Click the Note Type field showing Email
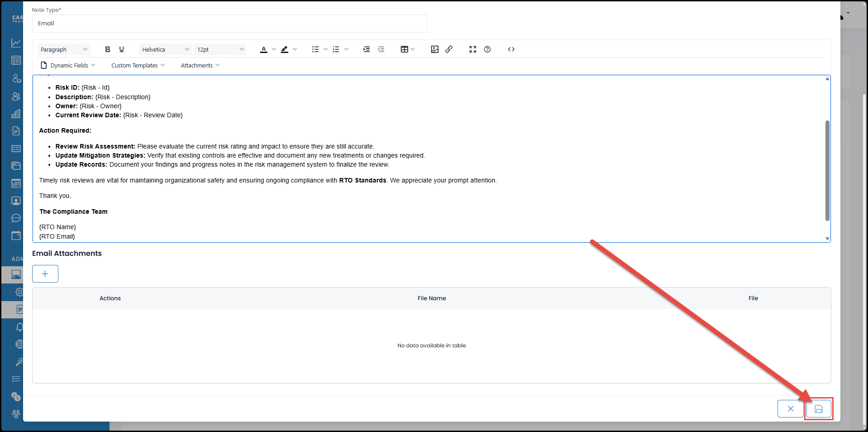The image size is (868, 432). (230, 24)
